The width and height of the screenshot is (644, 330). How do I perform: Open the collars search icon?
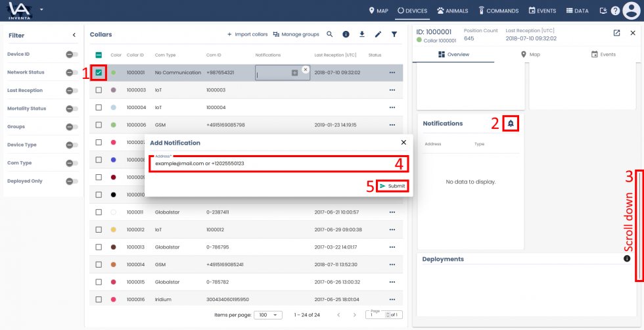[x=329, y=34]
